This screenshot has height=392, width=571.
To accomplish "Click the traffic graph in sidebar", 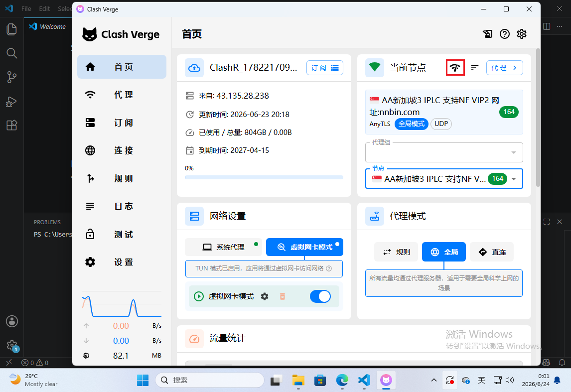I will [x=122, y=304].
